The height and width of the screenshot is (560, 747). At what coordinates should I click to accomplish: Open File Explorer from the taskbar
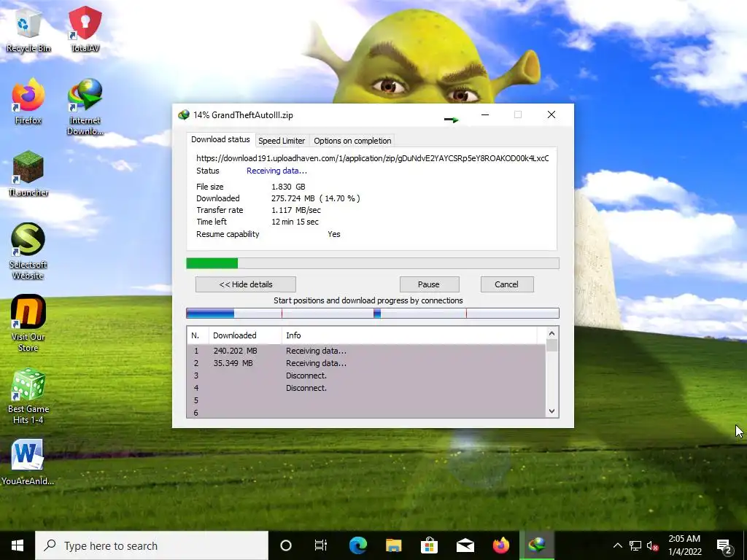pos(393,545)
